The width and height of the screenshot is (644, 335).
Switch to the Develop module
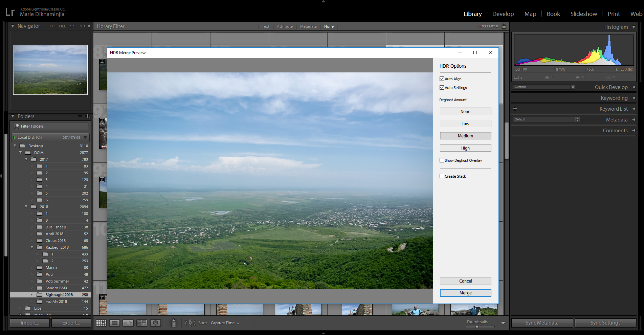(503, 14)
